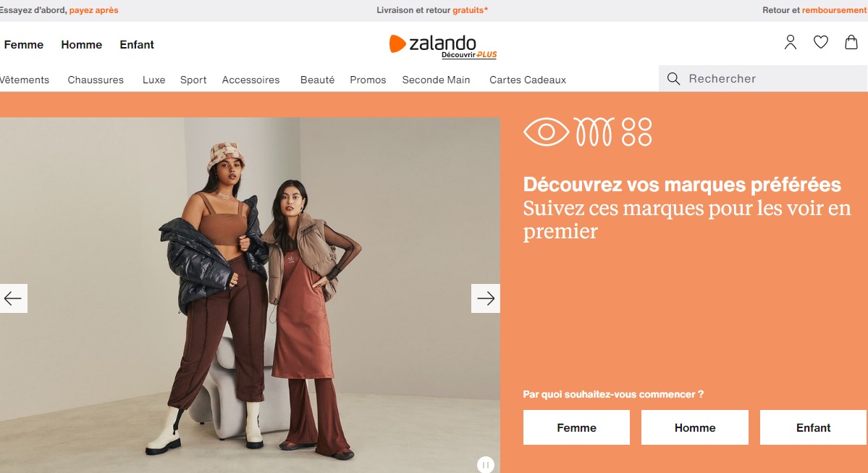Viewport: 868px width, 473px height.
Task: Select the Femme top navigation tab
Action: click(23, 45)
